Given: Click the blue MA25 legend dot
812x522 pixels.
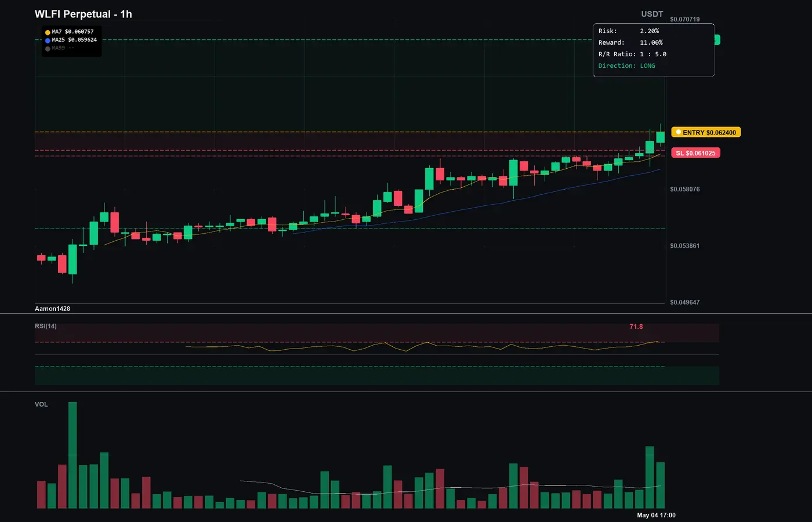Looking at the screenshot, I should click(x=48, y=41).
